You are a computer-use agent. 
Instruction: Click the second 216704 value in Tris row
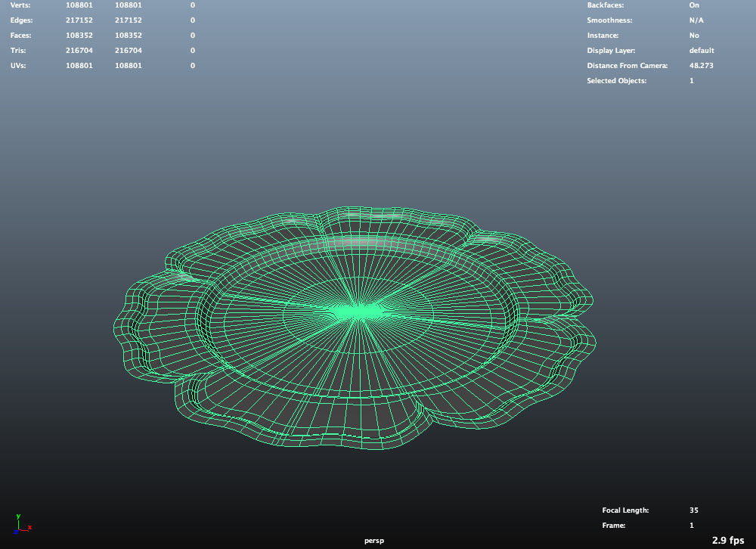coord(129,50)
